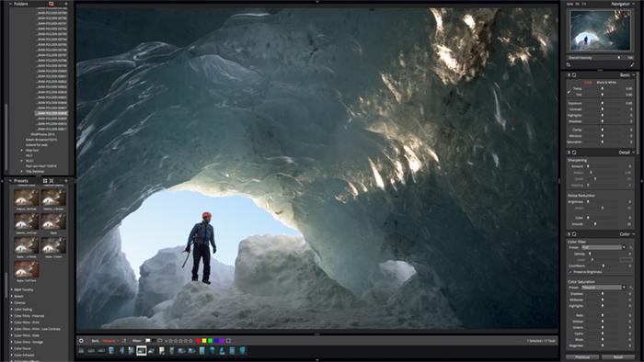The width and height of the screenshot is (644, 362).
Task: Select the Color mode tab
Action: click(x=588, y=83)
